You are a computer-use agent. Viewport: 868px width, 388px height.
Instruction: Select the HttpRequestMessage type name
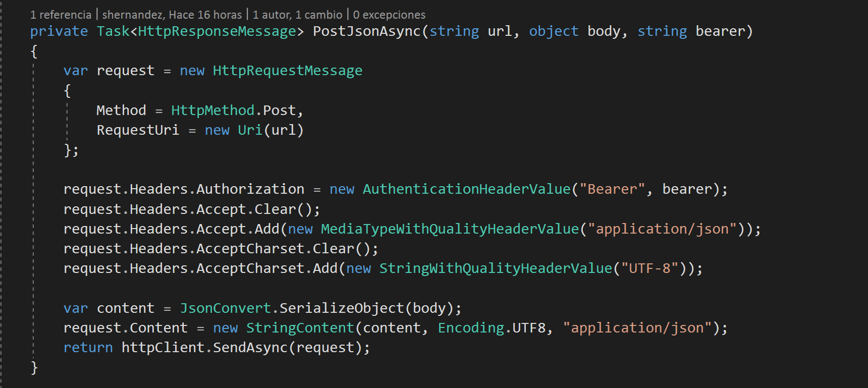pos(287,71)
